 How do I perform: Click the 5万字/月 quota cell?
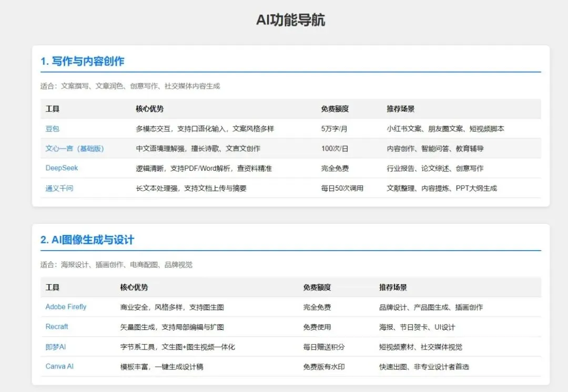(x=334, y=129)
